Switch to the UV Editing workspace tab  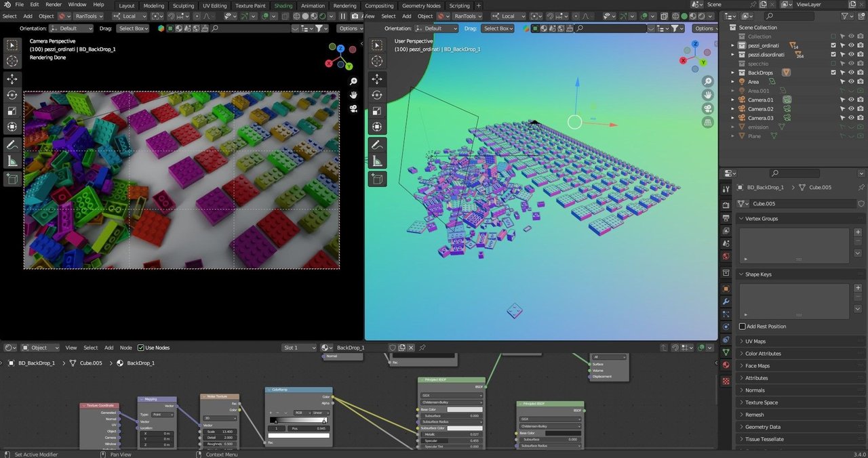point(215,5)
